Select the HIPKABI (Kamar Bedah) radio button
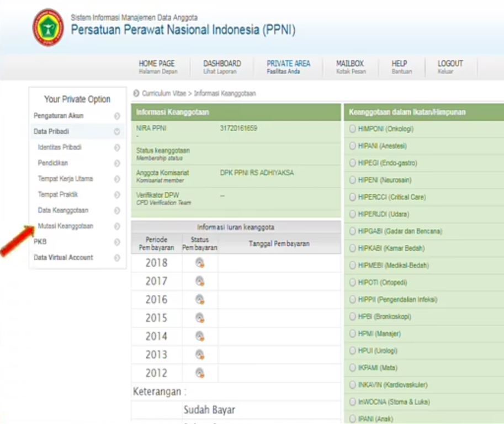The width and height of the screenshot is (504, 424). [353, 248]
